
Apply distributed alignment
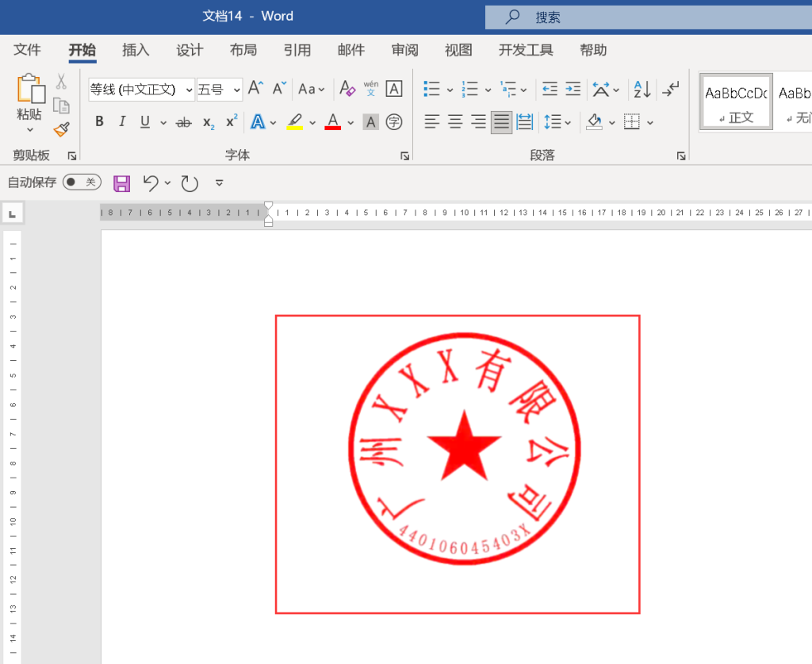click(x=525, y=122)
